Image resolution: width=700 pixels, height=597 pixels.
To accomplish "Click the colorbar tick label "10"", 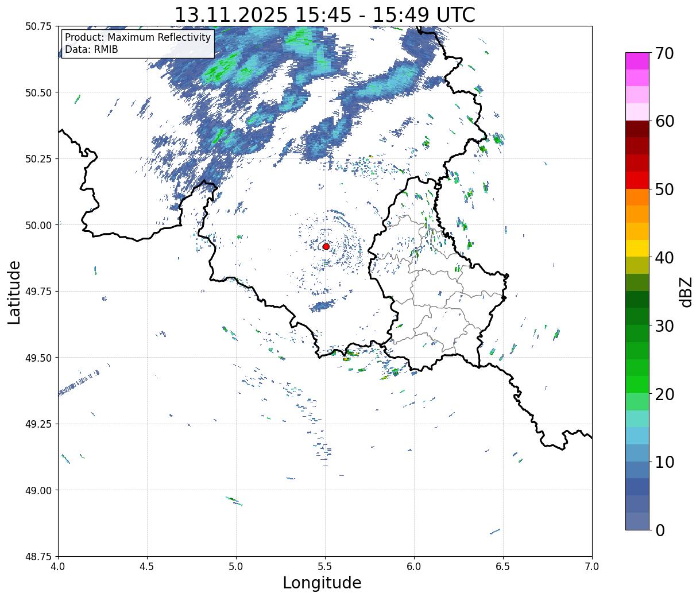I will tap(664, 462).
